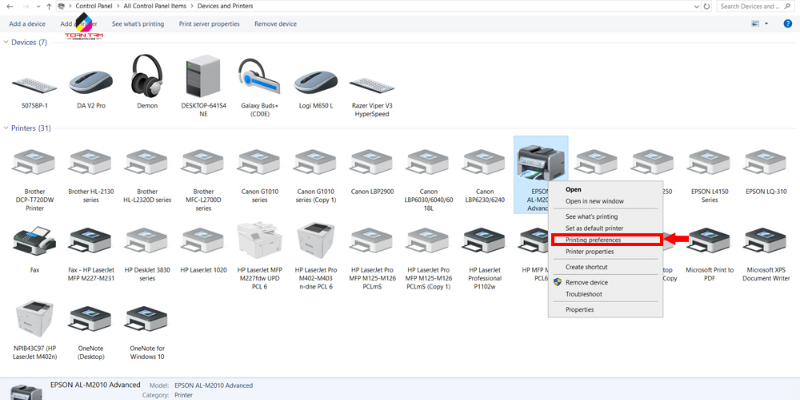
Task: Select HP LaserJet Pro M402-M403 n-dne PCL 6
Action: 316,240
